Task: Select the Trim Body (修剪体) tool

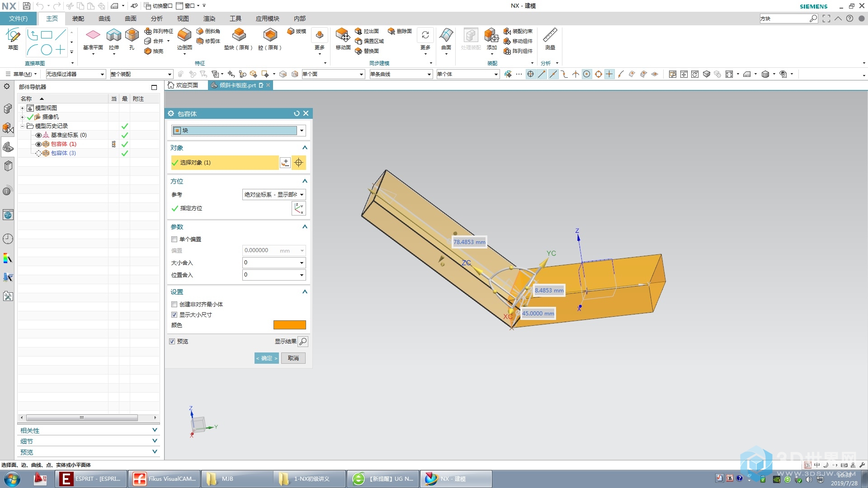Action: (208, 41)
